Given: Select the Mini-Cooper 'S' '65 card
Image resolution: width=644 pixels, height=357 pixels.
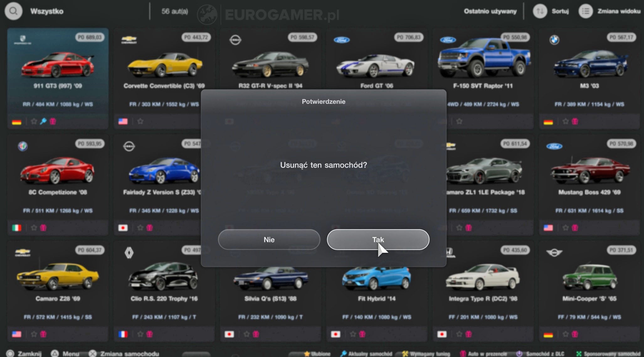Looking at the screenshot, I should click(589, 291).
